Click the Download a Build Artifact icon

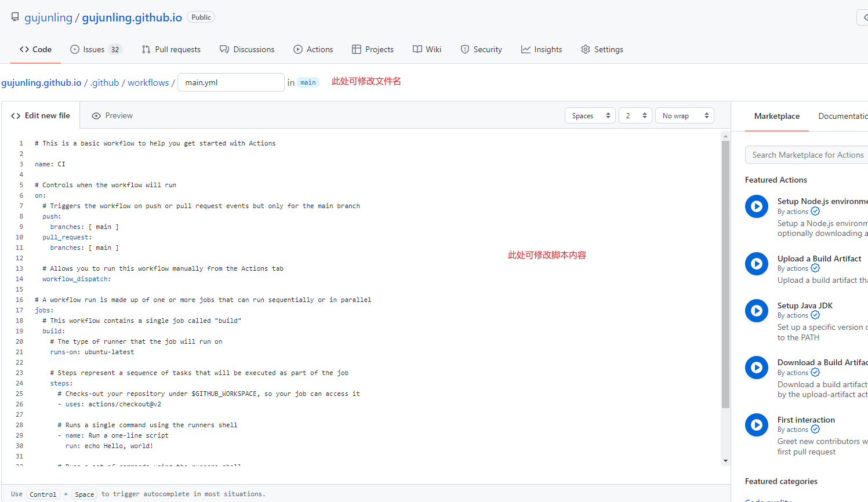pyautogui.click(x=756, y=368)
